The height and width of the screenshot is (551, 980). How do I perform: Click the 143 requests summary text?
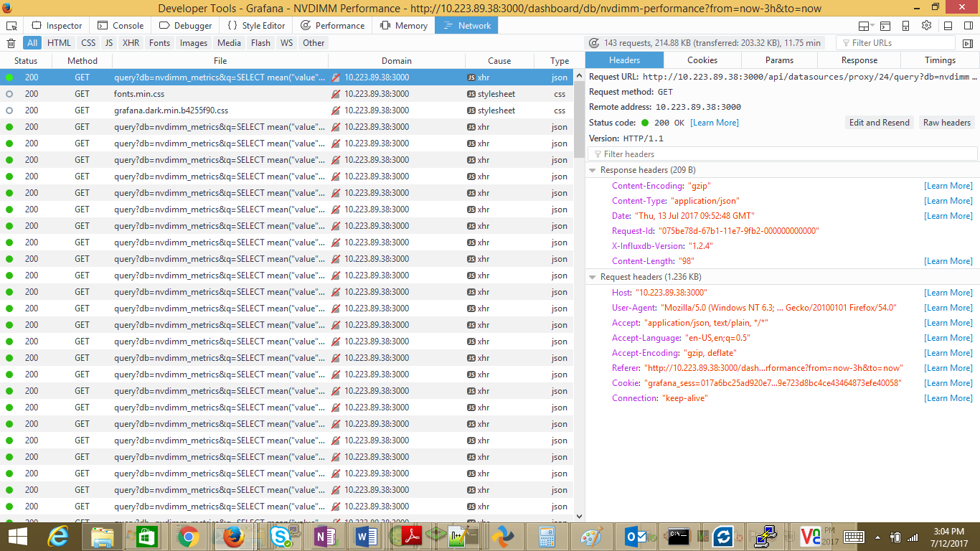point(712,43)
